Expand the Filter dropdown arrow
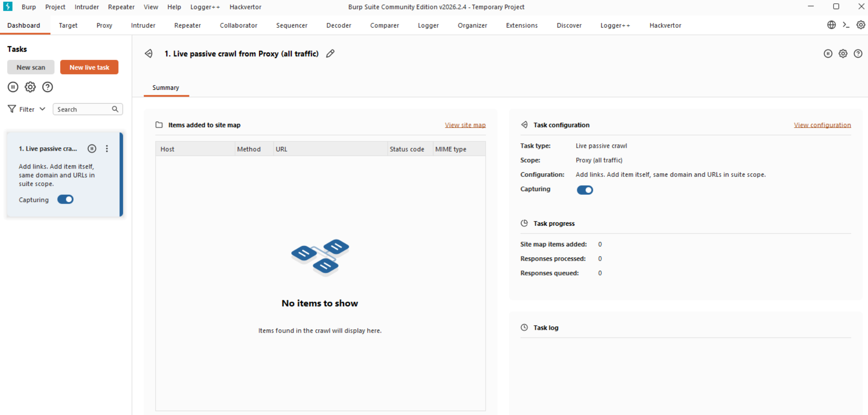This screenshot has height=415, width=868. pyautogui.click(x=42, y=109)
